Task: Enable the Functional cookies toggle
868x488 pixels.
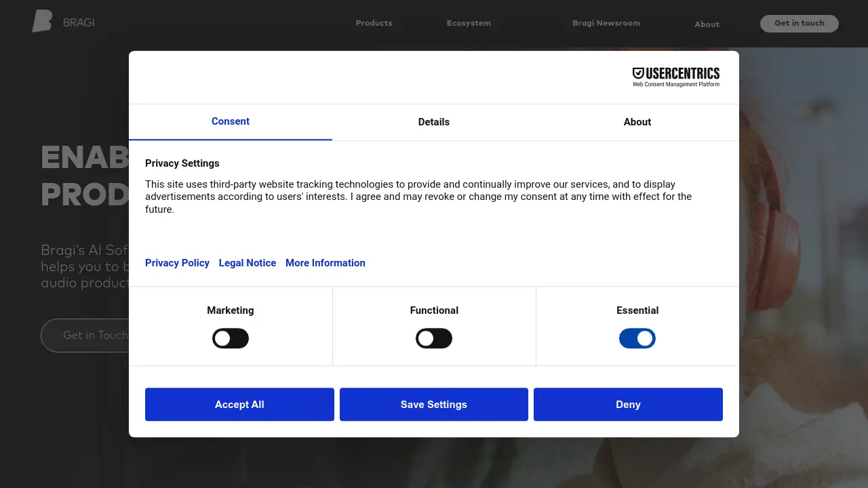Action: (x=434, y=338)
